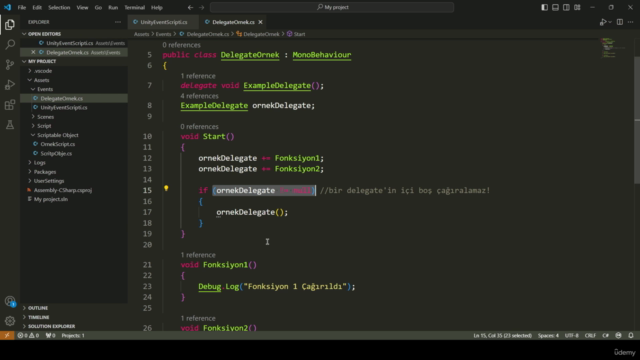This screenshot has height=360, width=640.
Task: Click the Copilot status icon
Action: pyautogui.click(x=618, y=336)
